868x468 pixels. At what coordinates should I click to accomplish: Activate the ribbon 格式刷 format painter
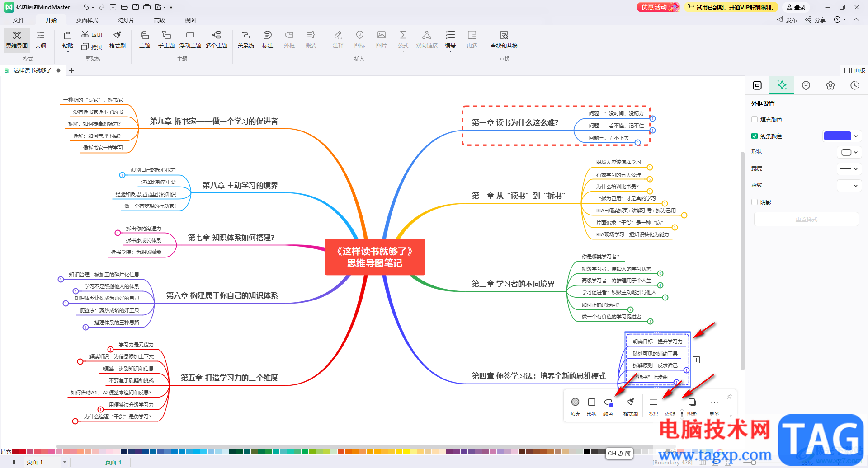[118, 40]
